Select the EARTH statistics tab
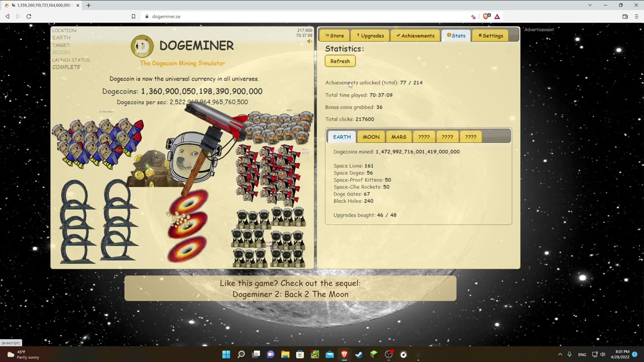Image resolution: width=644 pixels, height=362 pixels. pyautogui.click(x=342, y=137)
